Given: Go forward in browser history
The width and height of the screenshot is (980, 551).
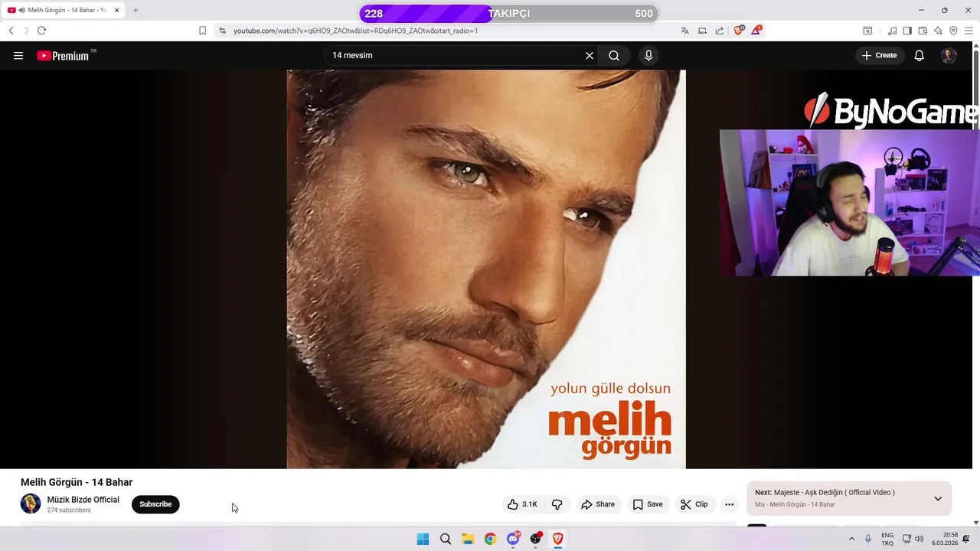Looking at the screenshot, I should [26, 31].
